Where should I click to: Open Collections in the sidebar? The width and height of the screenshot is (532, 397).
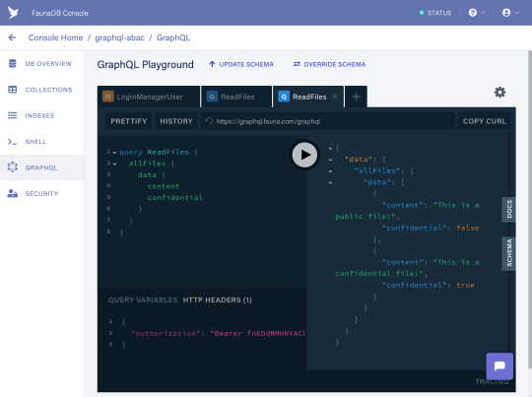click(x=42, y=90)
